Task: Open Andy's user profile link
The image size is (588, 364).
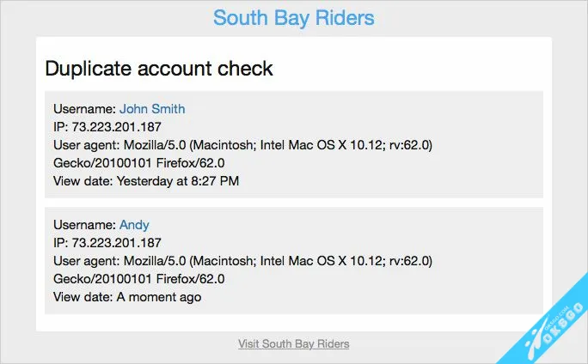Action: [x=134, y=225]
